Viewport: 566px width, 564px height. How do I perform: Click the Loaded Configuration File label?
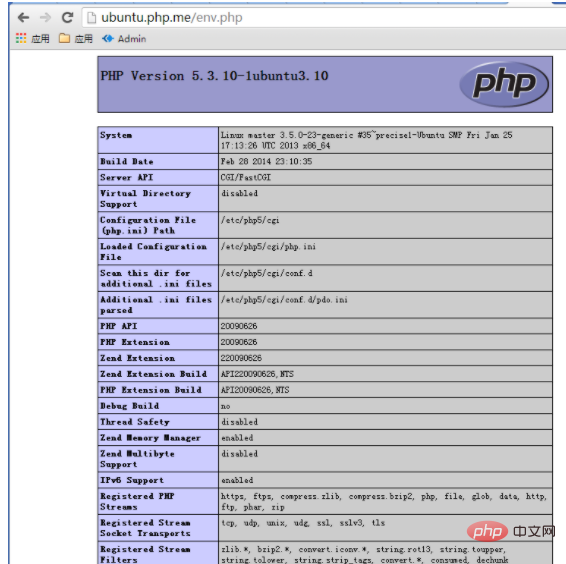(153, 252)
